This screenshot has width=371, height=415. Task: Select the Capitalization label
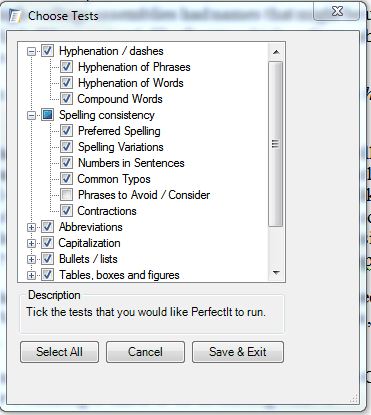pyautogui.click(x=89, y=243)
